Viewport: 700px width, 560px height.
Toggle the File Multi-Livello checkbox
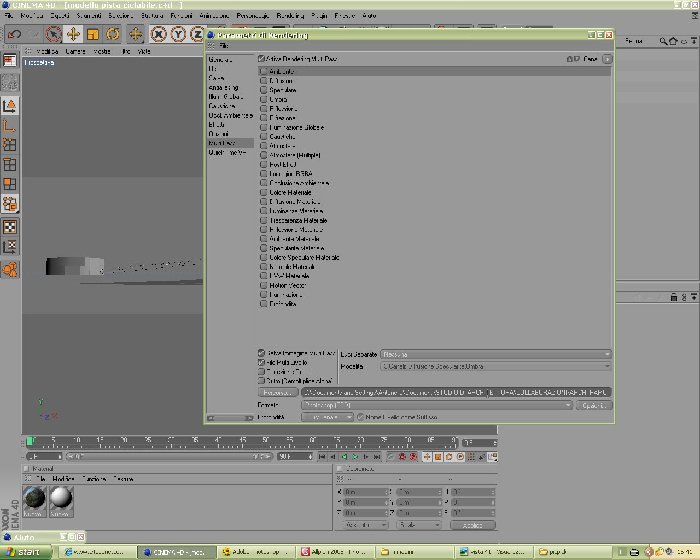coord(262,362)
